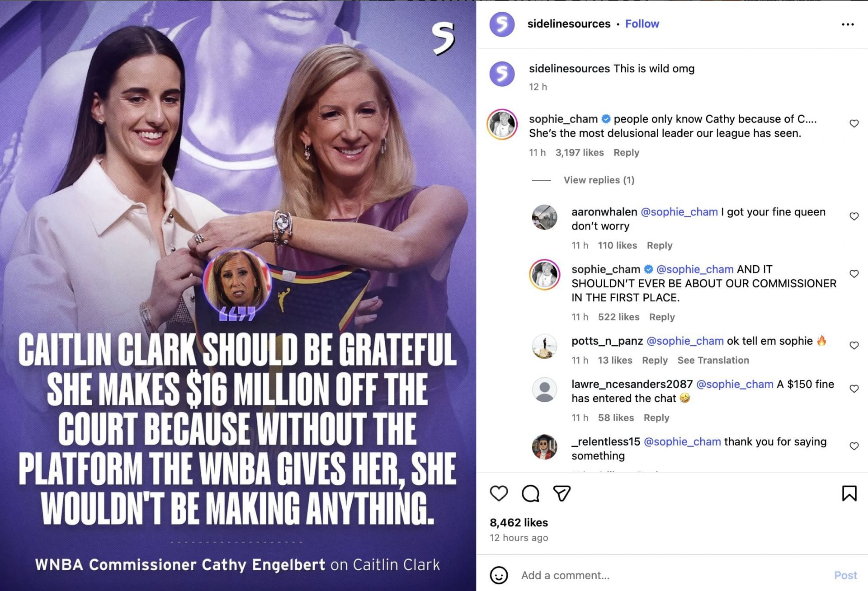Show translation for potts_n_panz comment

click(x=713, y=360)
